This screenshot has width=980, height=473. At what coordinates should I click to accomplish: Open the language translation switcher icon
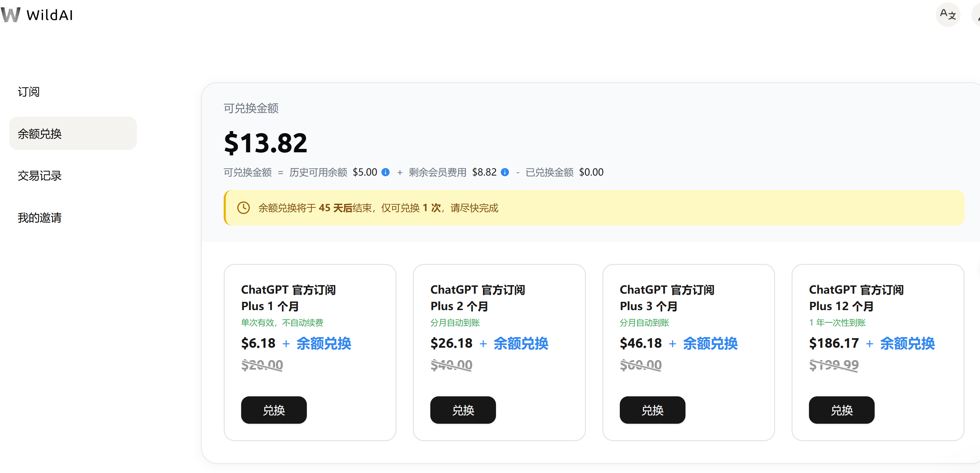(947, 14)
